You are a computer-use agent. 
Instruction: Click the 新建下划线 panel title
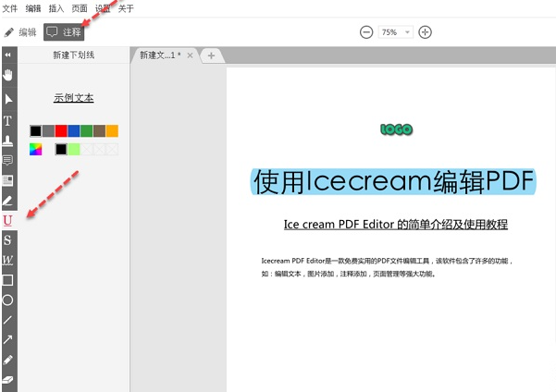74,55
